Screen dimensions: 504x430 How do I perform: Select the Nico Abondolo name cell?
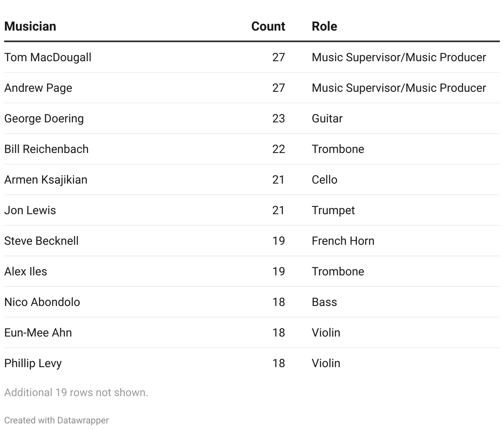point(42,302)
